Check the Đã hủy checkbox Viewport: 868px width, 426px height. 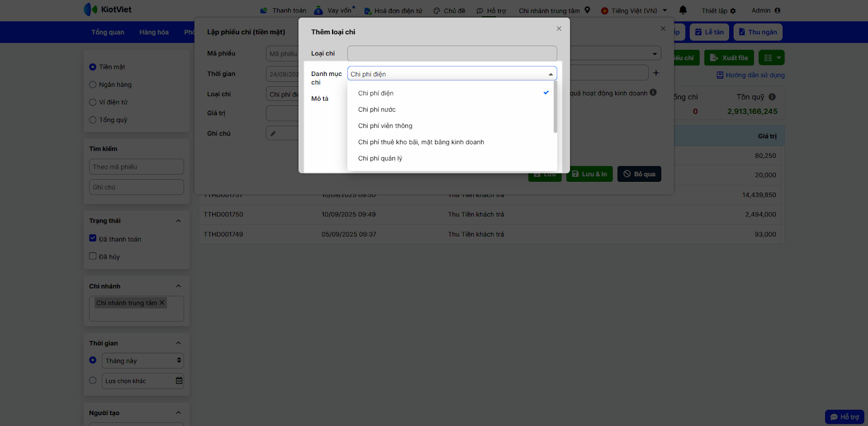point(93,256)
